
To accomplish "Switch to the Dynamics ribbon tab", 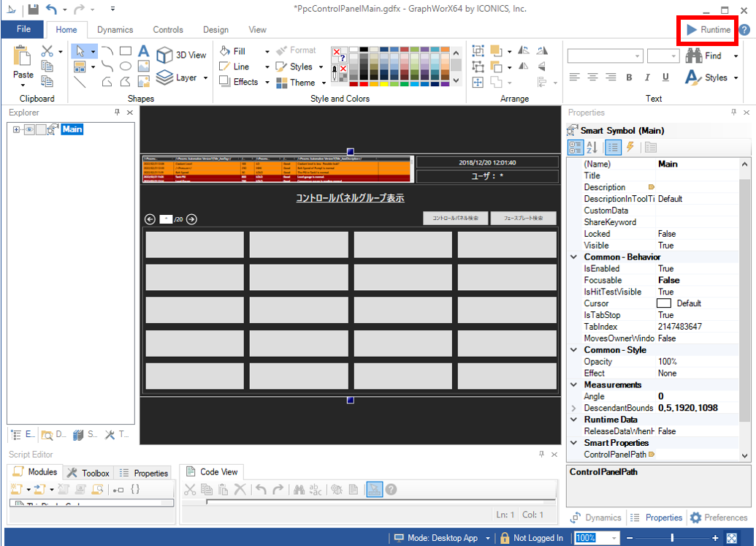I will pyautogui.click(x=115, y=30).
